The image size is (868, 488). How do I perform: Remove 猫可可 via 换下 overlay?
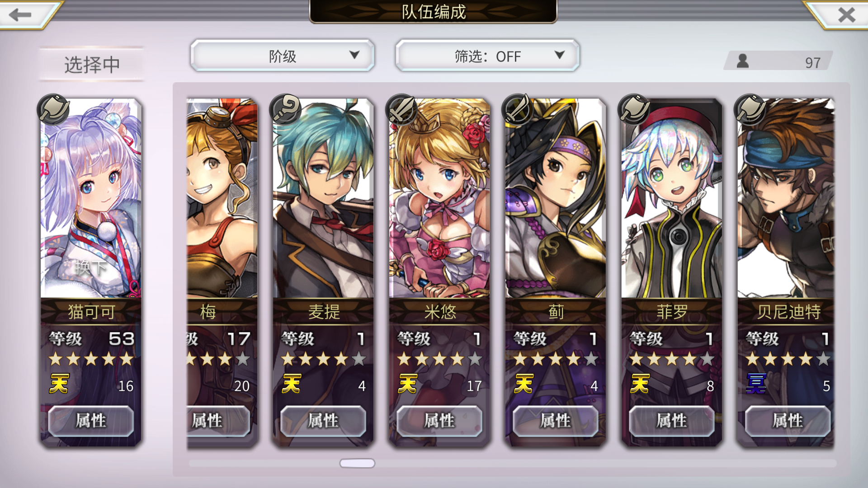[91, 267]
